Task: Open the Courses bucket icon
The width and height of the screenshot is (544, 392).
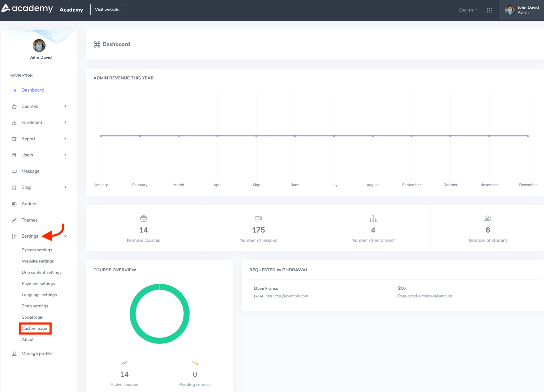Action: (x=14, y=106)
